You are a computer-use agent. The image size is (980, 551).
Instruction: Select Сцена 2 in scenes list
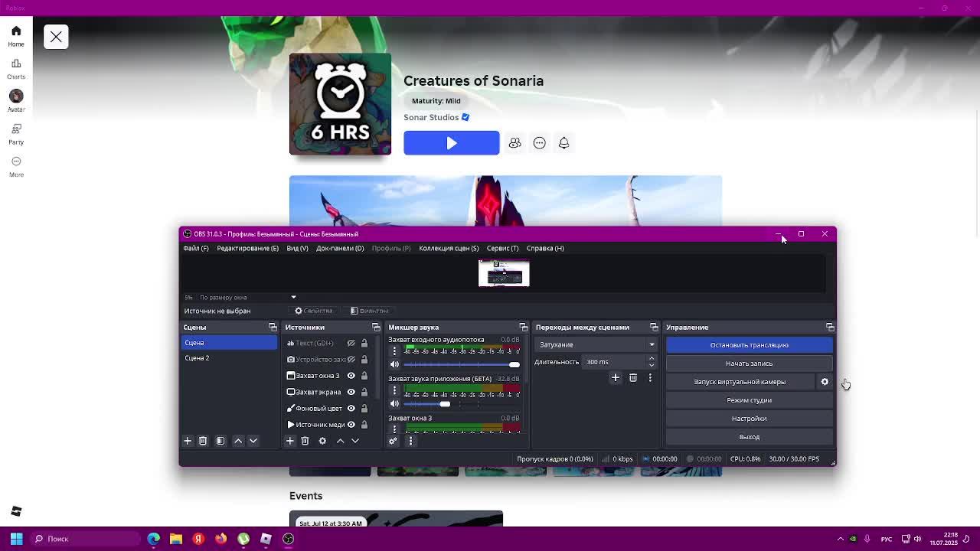tap(229, 358)
